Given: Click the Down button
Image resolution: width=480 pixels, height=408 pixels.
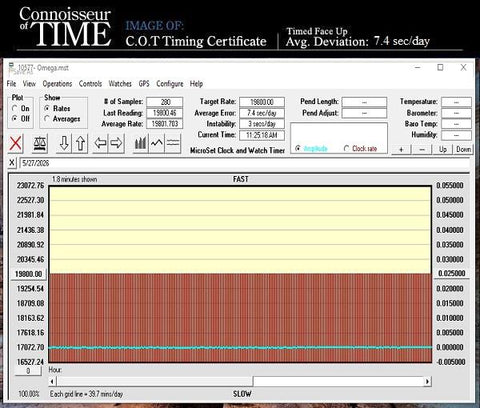Looking at the screenshot, I should [463, 149].
